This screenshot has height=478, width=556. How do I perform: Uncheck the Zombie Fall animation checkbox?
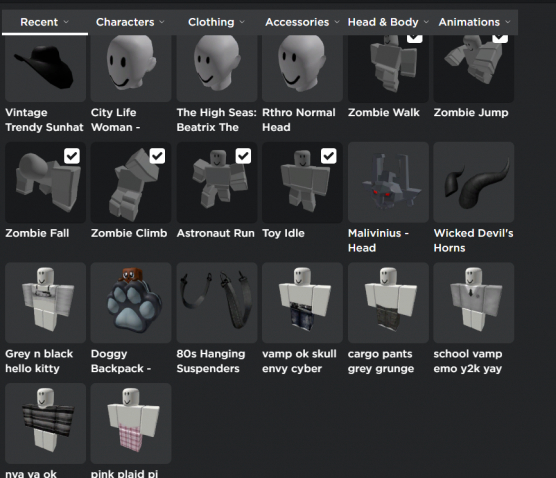pyautogui.click(x=72, y=156)
